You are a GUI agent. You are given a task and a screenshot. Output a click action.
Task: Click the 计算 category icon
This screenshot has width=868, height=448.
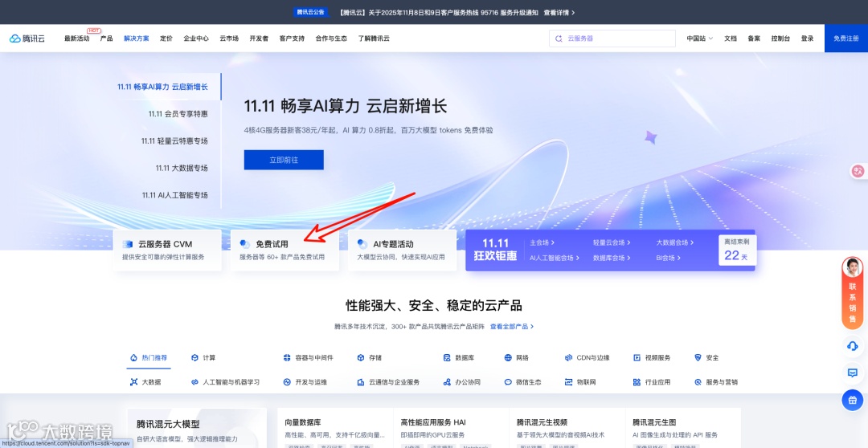(194, 358)
